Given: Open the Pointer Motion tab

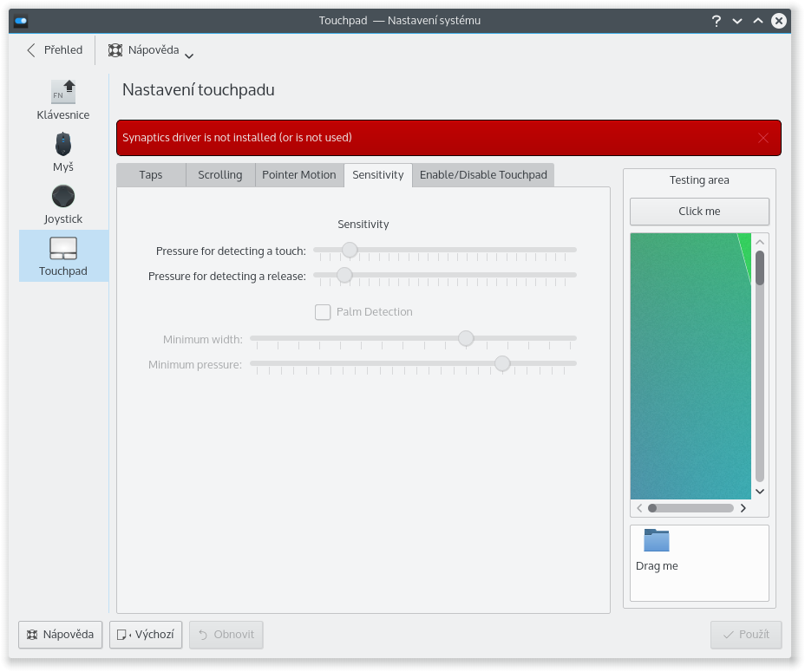Looking at the screenshot, I should [299, 175].
